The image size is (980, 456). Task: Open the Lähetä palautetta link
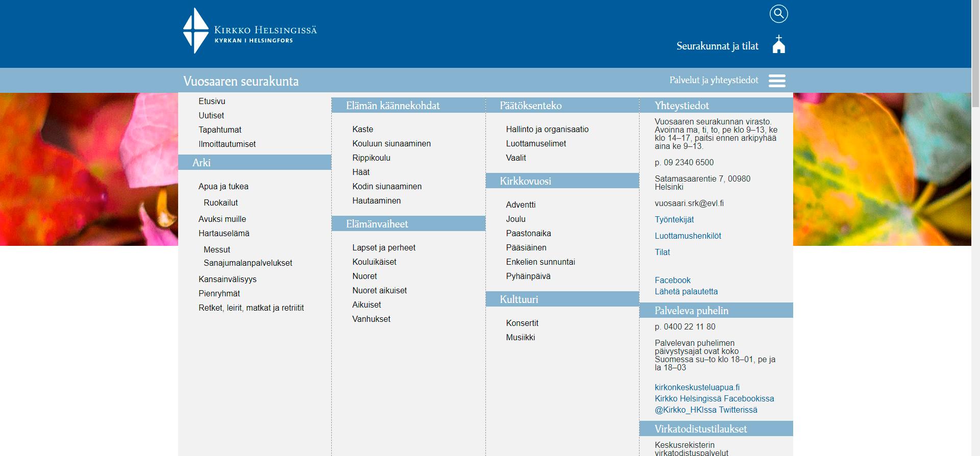pos(686,291)
